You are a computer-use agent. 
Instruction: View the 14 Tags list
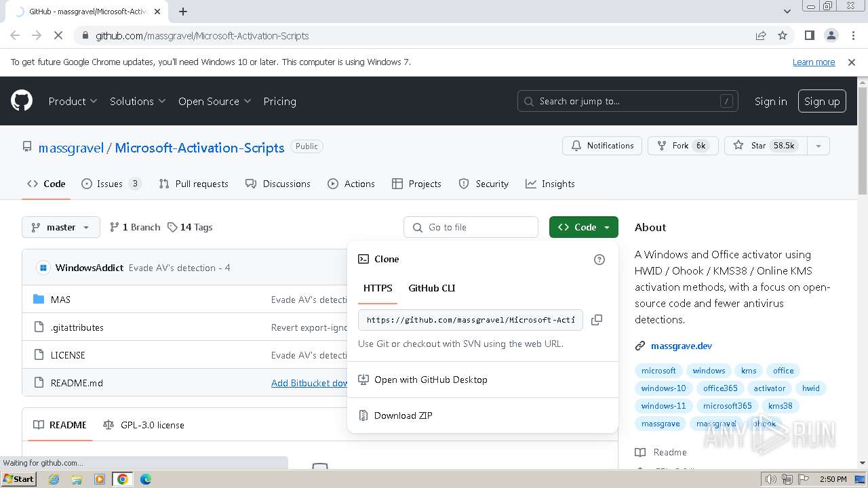190,227
